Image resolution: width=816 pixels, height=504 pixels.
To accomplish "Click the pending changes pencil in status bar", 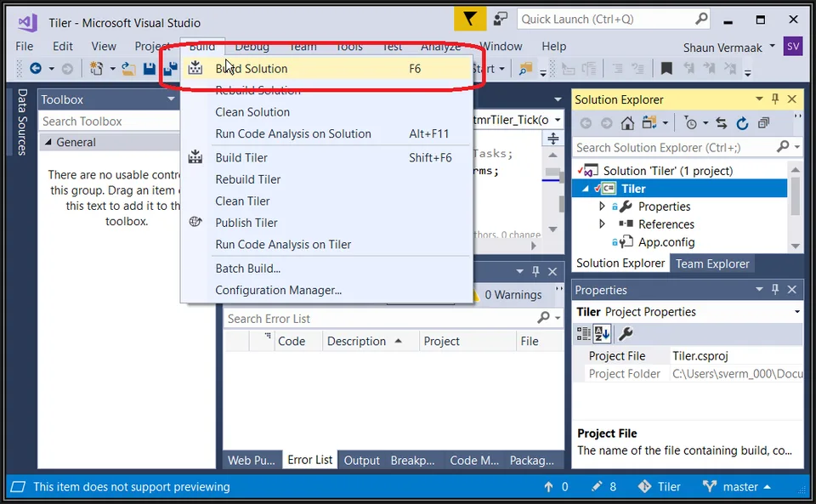I will [603, 487].
